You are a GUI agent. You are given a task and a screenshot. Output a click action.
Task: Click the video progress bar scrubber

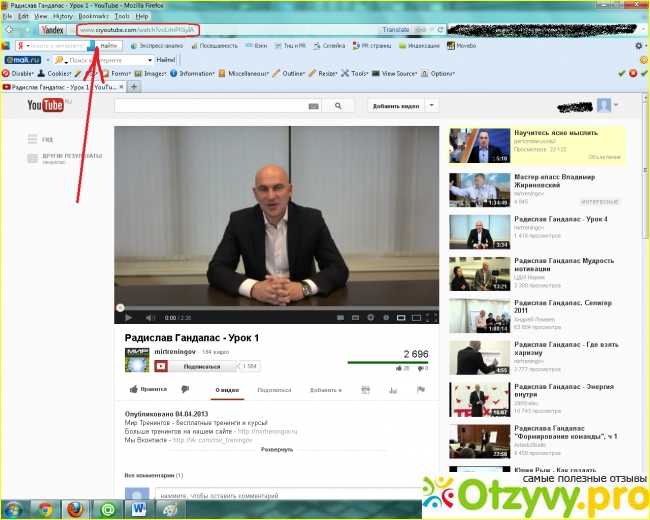pyautogui.click(x=120, y=308)
